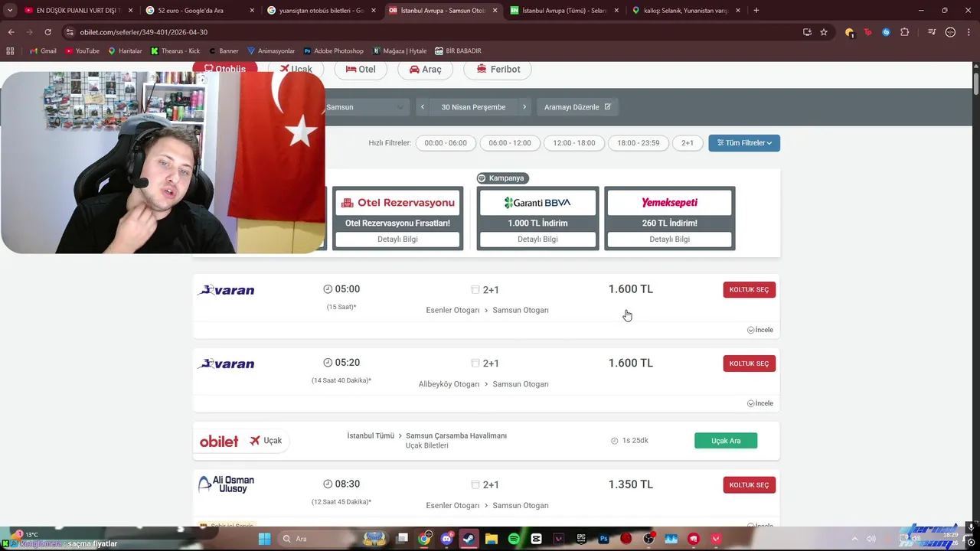Image resolution: width=980 pixels, height=551 pixels.
Task: Reload the obilet page
Action: 47,32
